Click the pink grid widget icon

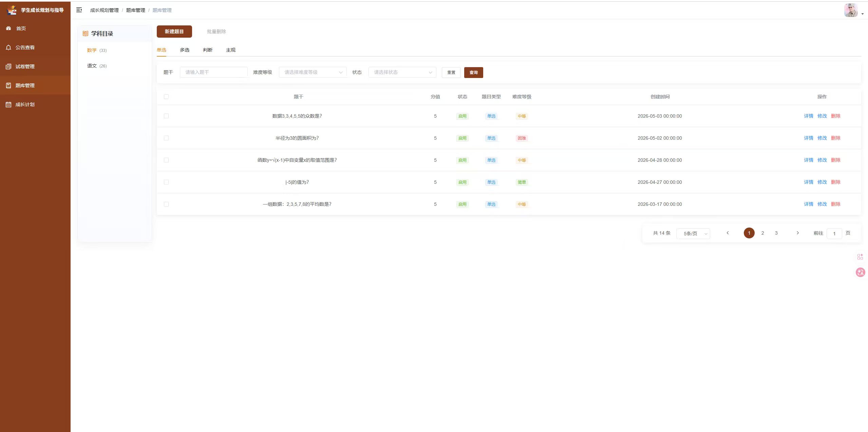pyautogui.click(x=860, y=257)
